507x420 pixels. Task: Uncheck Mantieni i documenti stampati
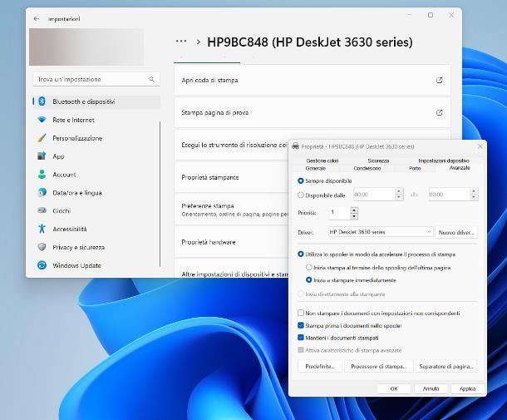301,338
